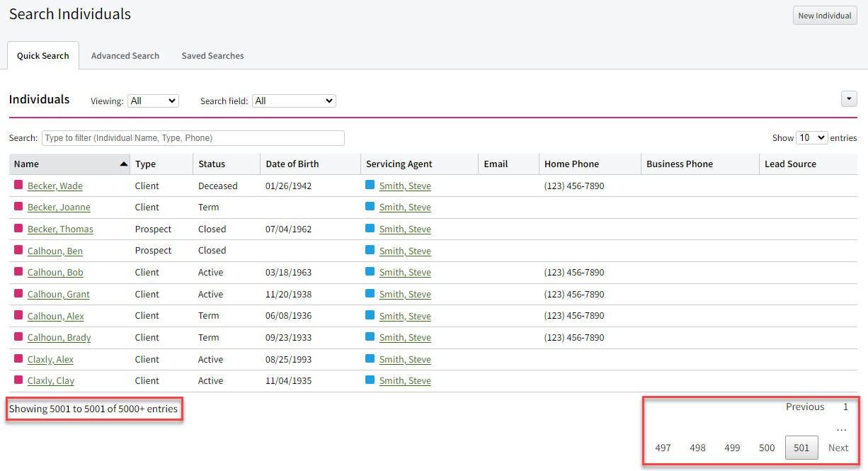The image size is (868, 471).
Task: Click the pink icon beside Claxly, Alex
Action: [x=16, y=359]
